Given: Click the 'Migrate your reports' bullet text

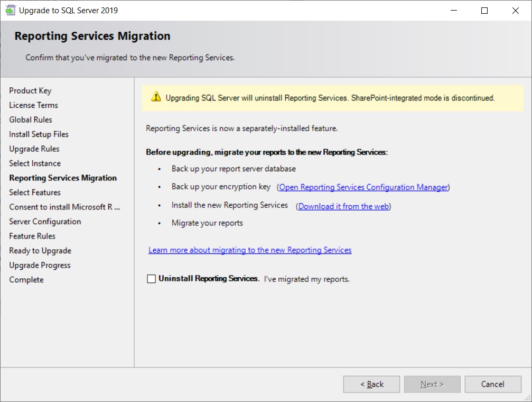Looking at the screenshot, I should point(207,223).
